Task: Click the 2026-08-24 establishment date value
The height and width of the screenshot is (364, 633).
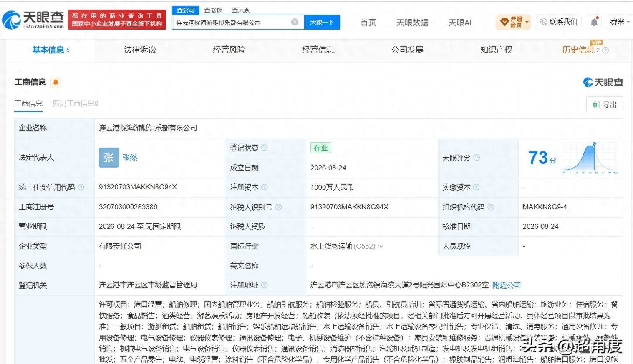Action: click(328, 168)
